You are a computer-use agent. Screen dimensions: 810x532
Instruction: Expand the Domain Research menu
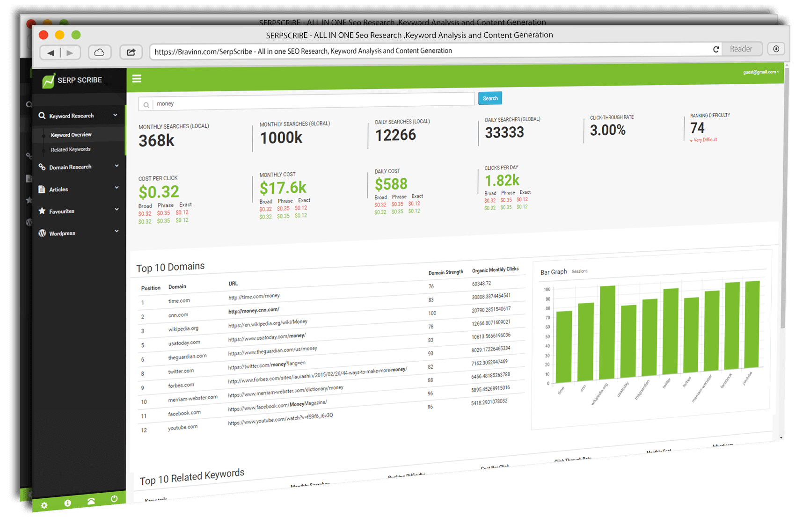tap(79, 167)
